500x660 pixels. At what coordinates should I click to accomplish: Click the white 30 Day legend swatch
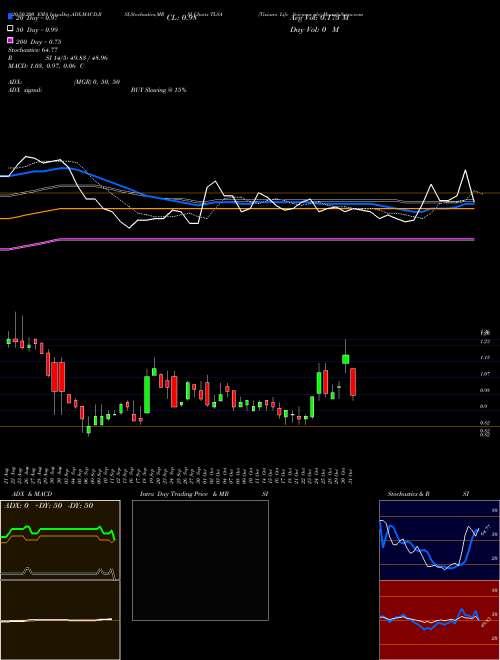(x=10, y=29)
